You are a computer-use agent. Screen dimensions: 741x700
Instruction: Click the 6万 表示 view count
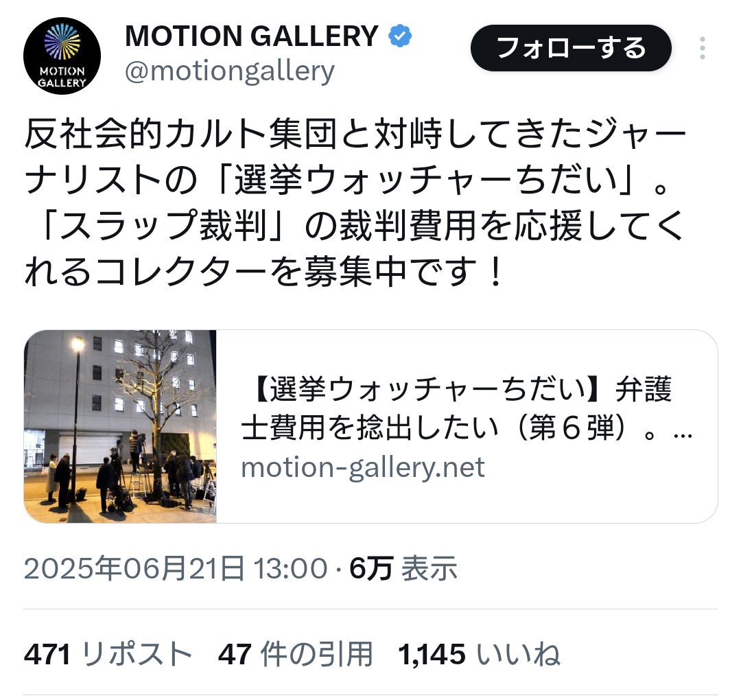(403, 568)
